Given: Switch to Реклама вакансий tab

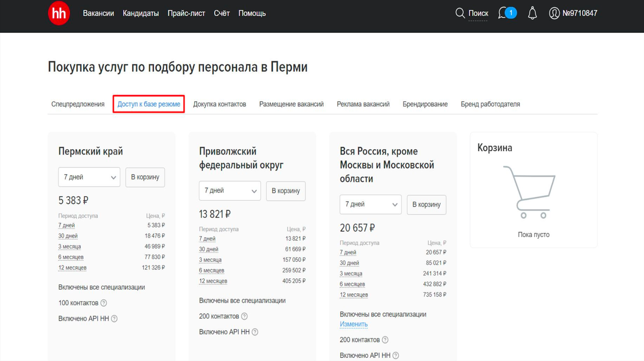Looking at the screenshot, I should (x=363, y=104).
